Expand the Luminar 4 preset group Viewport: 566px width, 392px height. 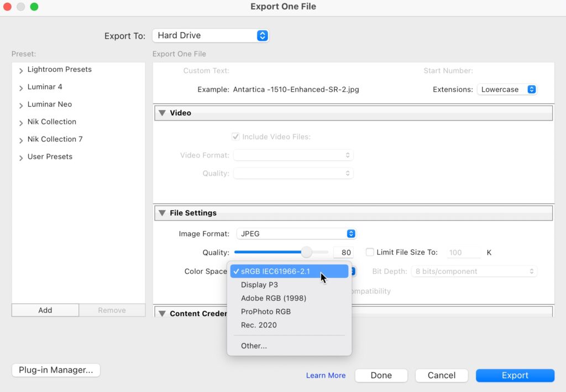tap(21, 87)
